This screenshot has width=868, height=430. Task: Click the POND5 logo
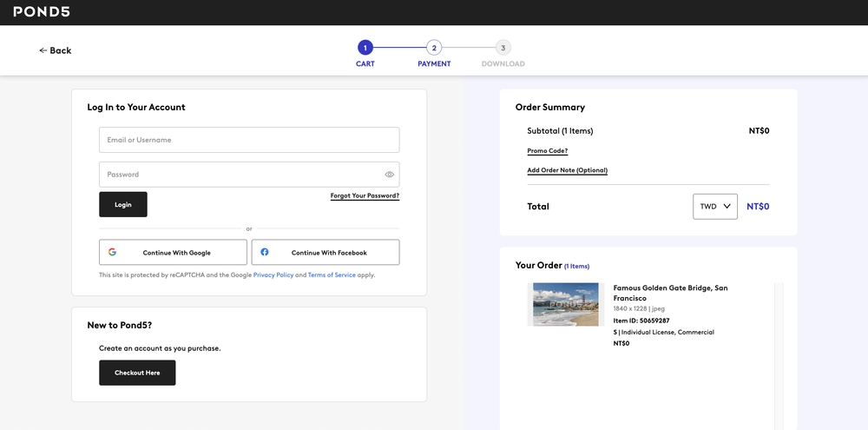pos(42,11)
